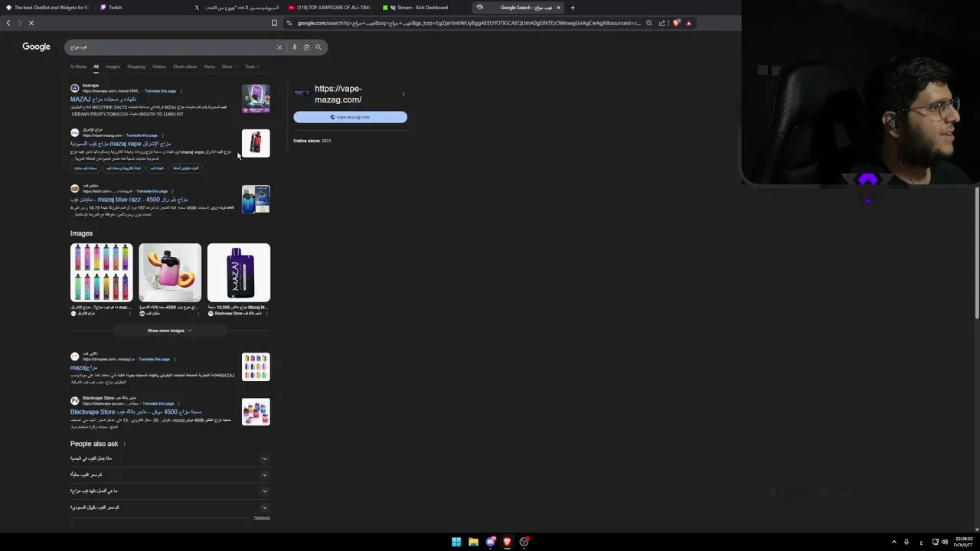
Task: Click Translate this page for ksavape result
Action: point(160,91)
